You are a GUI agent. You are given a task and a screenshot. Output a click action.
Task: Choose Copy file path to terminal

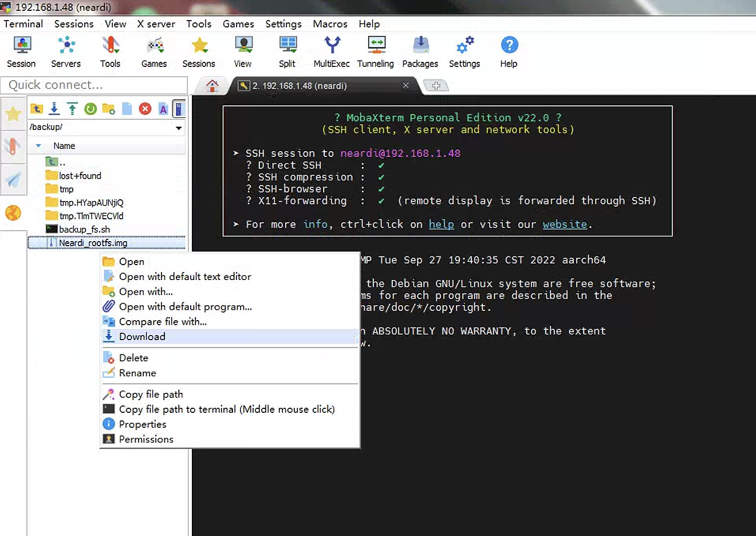[230, 409]
